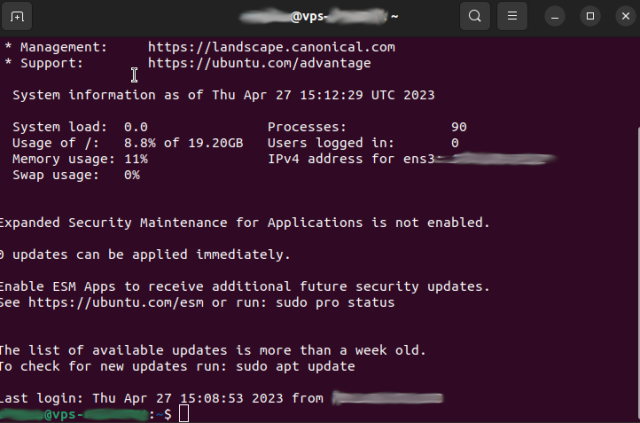This screenshot has height=423, width=640.
Task: Click the 'Processes:' value 90
Action: [459, 127]
